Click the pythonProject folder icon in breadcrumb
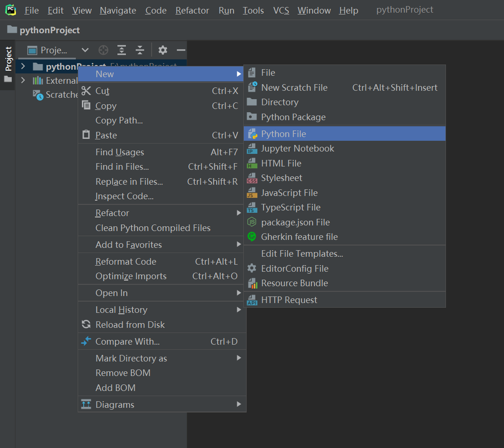 (x=12, y=29)
